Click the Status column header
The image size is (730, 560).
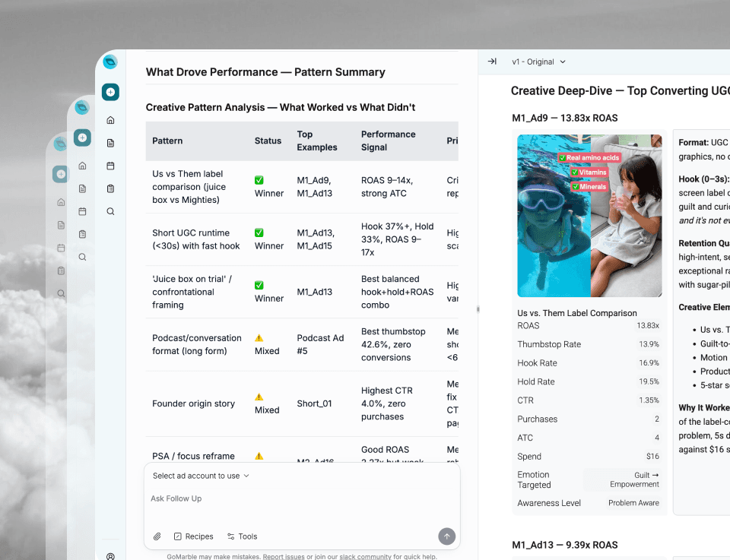[x=268, y=141]
